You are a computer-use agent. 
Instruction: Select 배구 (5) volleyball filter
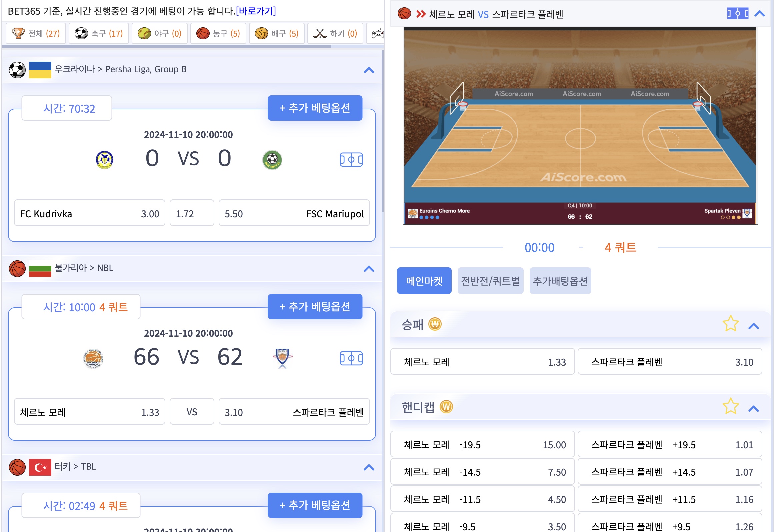[277, 33]
